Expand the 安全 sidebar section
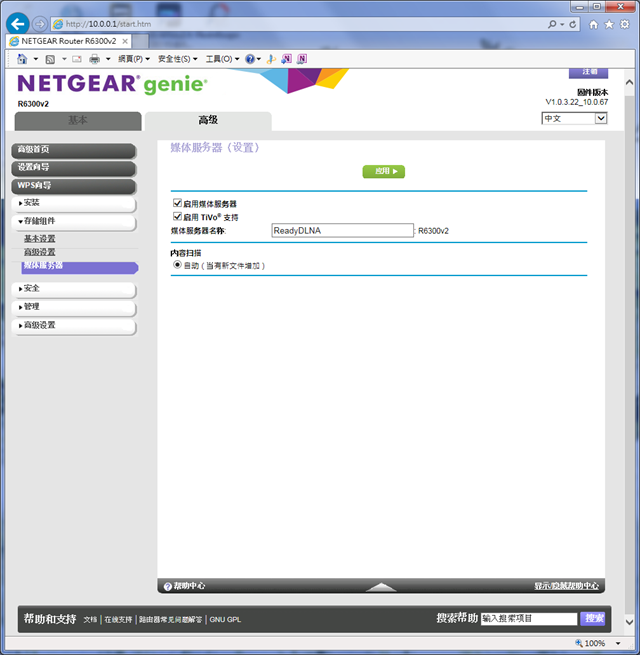The image size is (640, 655). click(74, 289)
